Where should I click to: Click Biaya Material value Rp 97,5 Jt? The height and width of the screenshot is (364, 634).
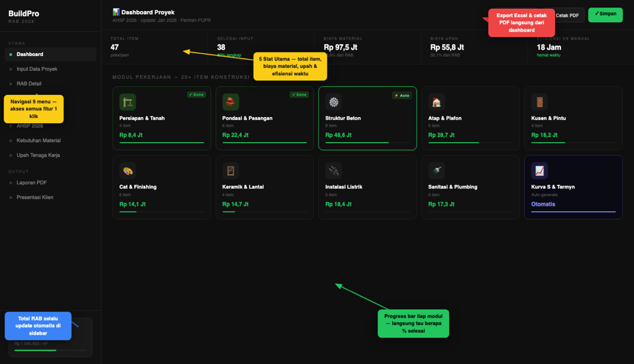341,47
